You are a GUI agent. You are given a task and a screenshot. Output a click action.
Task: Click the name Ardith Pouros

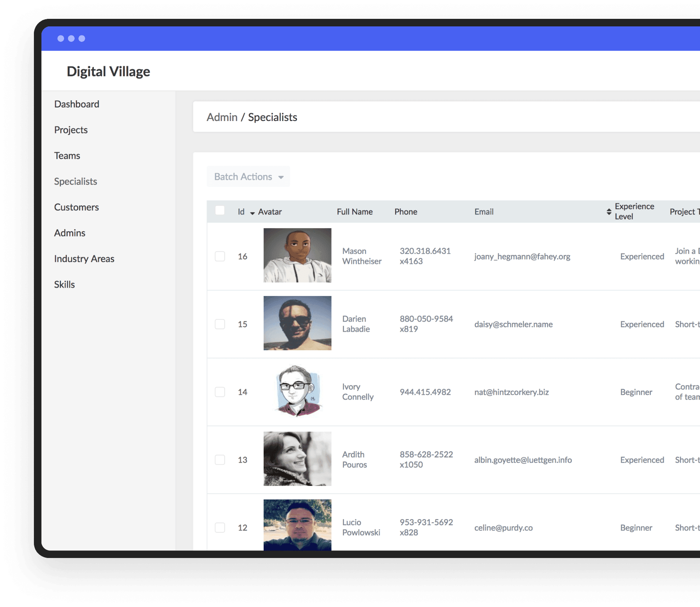coord(355,460)
